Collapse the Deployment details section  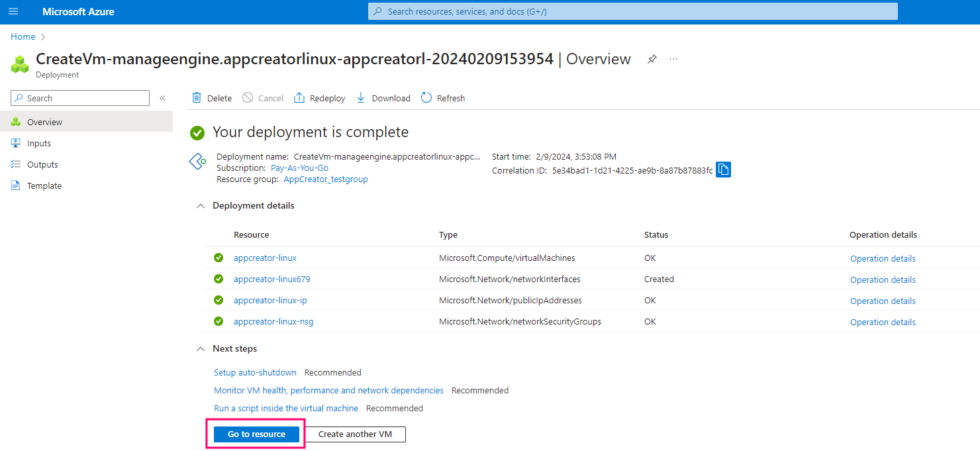pyautogui.click(x=201, y=206)
